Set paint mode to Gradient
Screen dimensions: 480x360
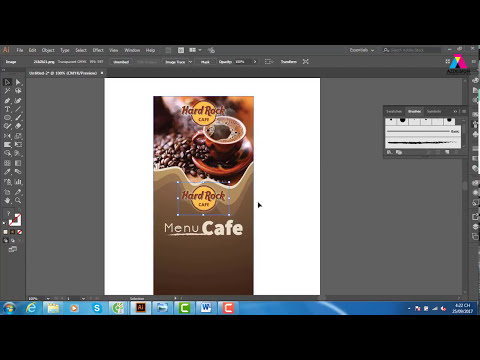(13, 232)
